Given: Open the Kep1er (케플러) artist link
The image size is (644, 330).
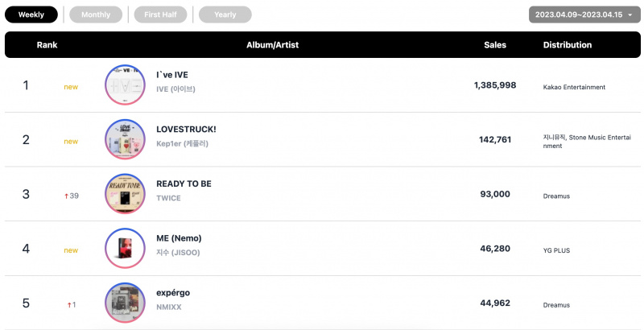Looking at the screenshot, I should point(183,143).
